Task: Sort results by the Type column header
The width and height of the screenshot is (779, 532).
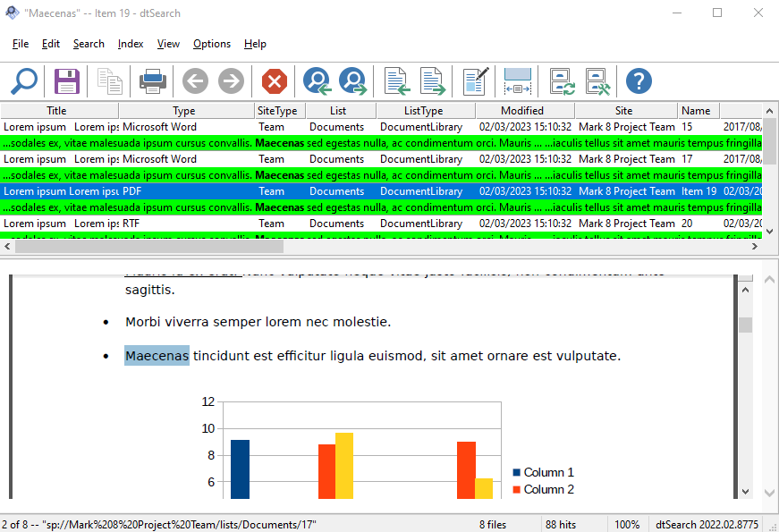Action: (186, 111)
